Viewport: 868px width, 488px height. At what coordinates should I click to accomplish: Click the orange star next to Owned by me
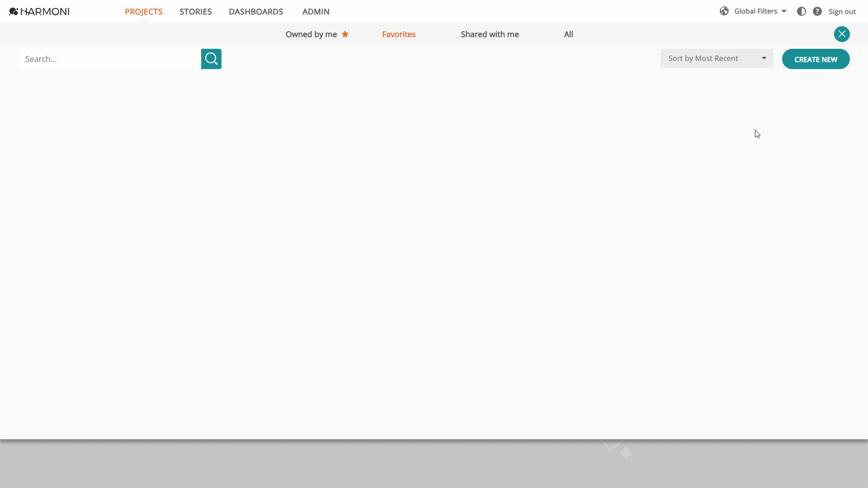point(345,34)
